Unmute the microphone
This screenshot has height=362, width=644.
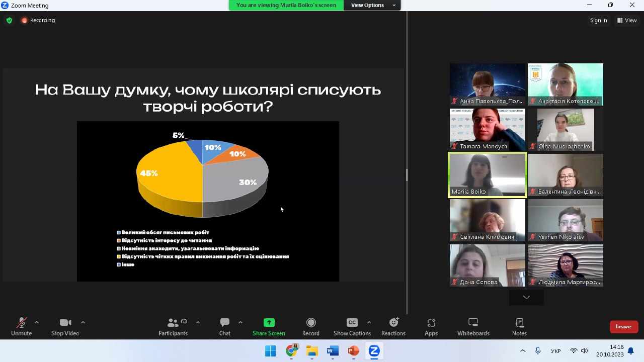21,326
